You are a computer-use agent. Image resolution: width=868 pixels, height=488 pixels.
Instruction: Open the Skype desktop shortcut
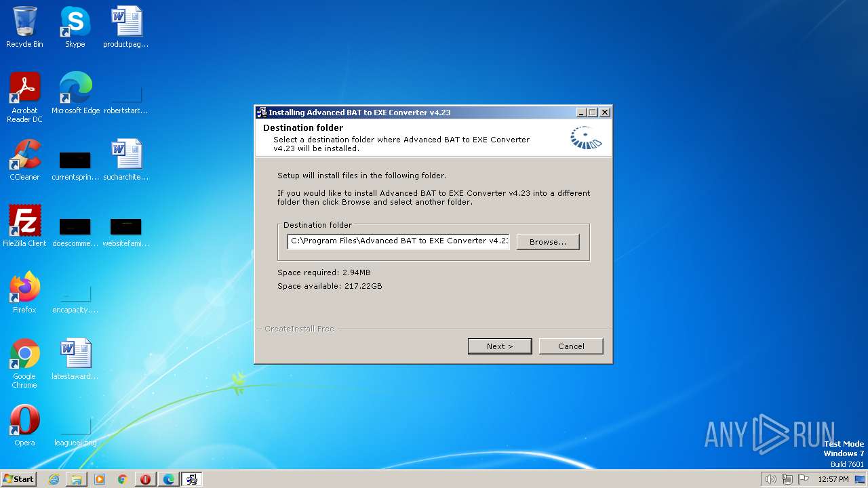pos(75,28)
